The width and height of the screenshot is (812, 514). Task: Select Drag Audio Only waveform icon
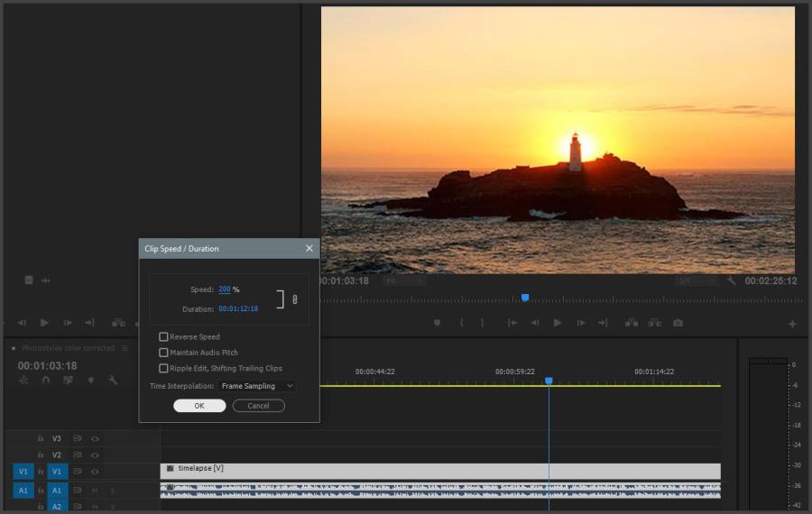point(46,280)
